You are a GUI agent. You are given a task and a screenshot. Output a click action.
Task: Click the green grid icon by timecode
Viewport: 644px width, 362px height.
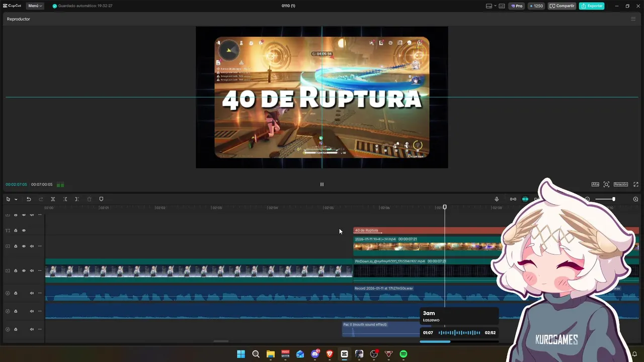click(x=60, y=185)
